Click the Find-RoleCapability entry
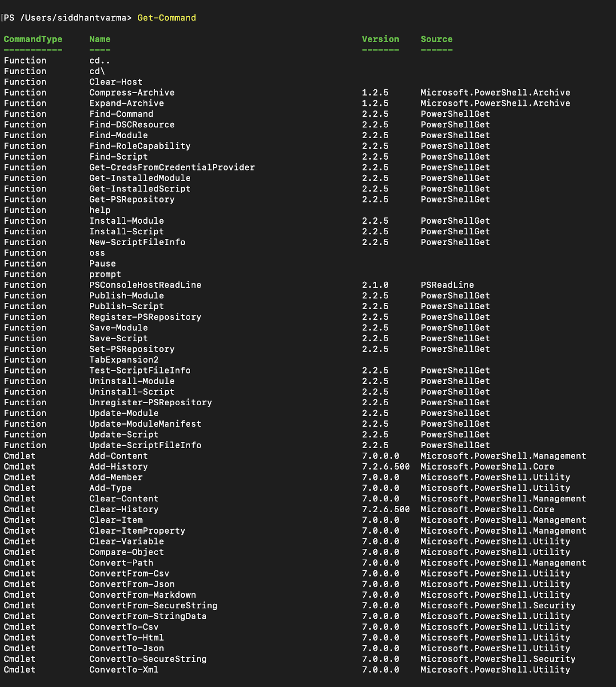The image size is (616, 687). click(140, 146)
